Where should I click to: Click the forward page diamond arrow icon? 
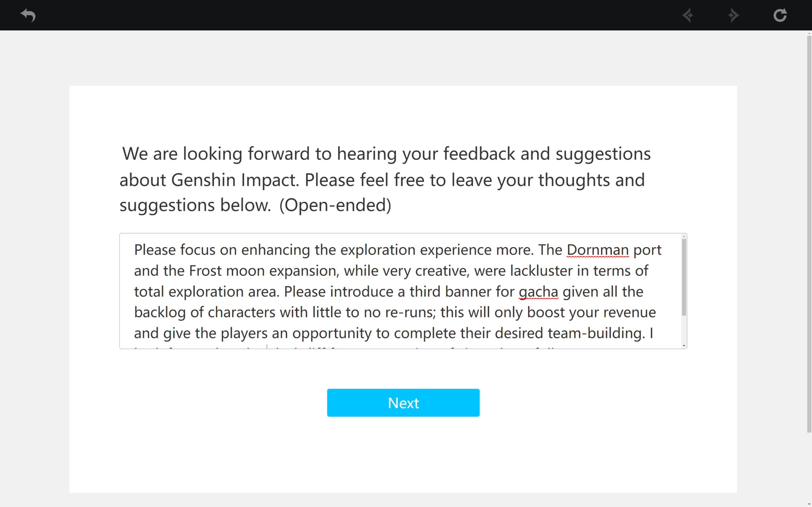(734, 15)
